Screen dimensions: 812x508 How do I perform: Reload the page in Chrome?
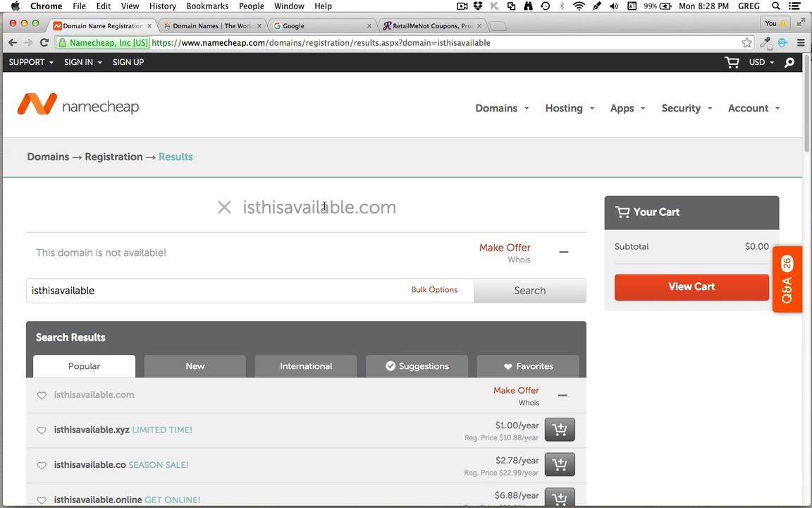coord(44,43)
